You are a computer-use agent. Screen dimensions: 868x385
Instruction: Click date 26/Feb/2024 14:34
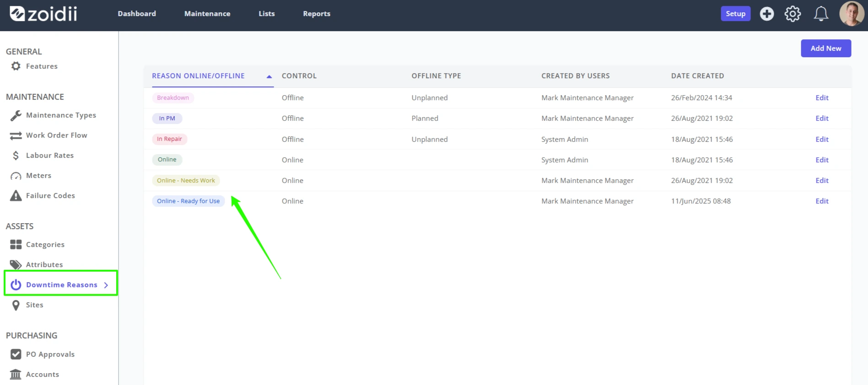point(701,98)
